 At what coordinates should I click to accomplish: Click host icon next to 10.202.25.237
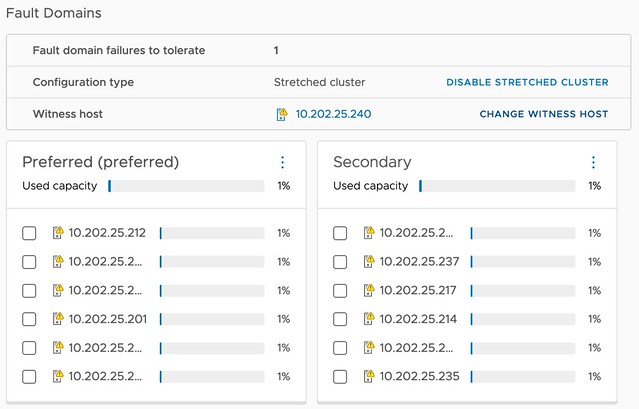pos(370,262)
